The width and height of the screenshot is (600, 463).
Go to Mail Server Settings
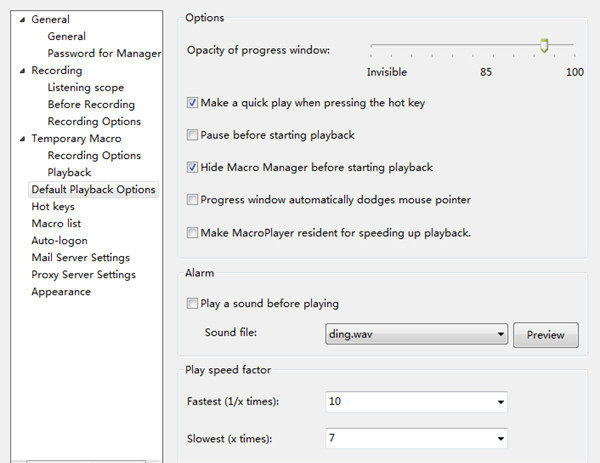(81, 258)
